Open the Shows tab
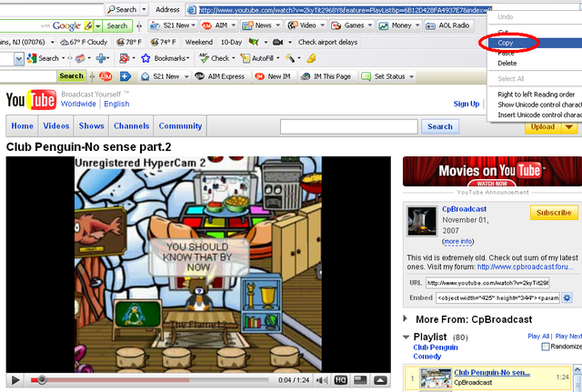The width and height of the screenshot is (582, 392). click(91, 126)
